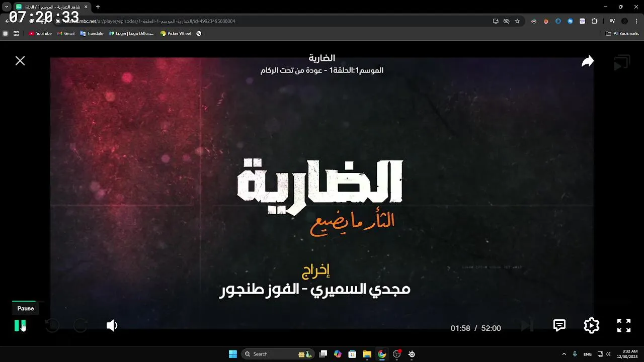Screen dimensions: 644x362
Task: Open the Picker Wheel bookmark
Action: point(176,34)
